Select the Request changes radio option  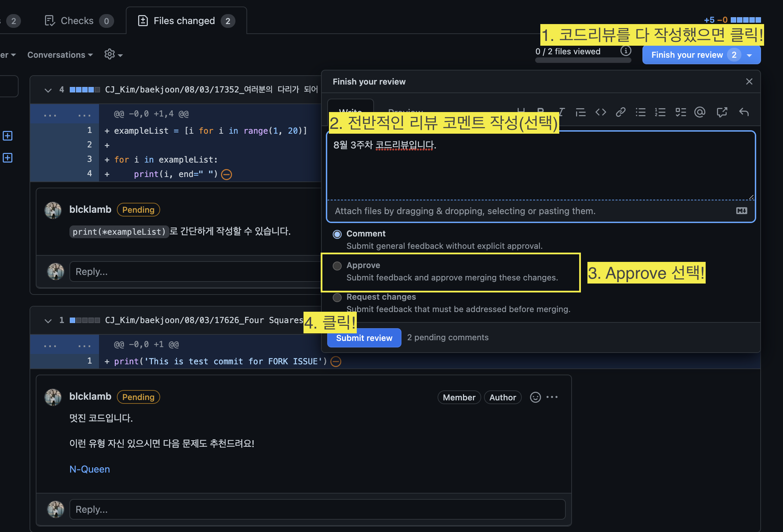point(337,297)
